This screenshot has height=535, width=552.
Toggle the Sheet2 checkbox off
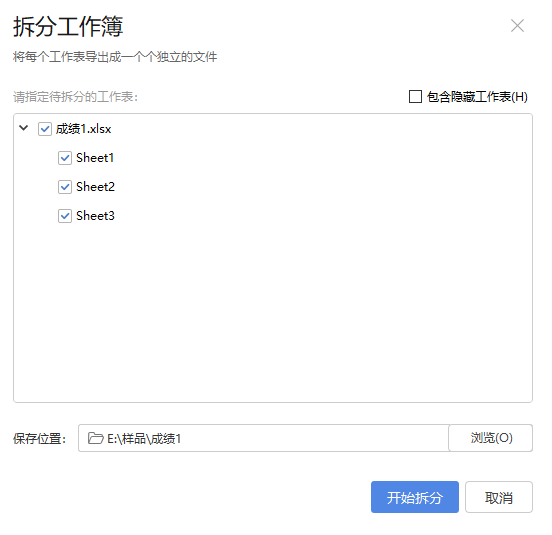pyautogui.click(x=65, y=187)
